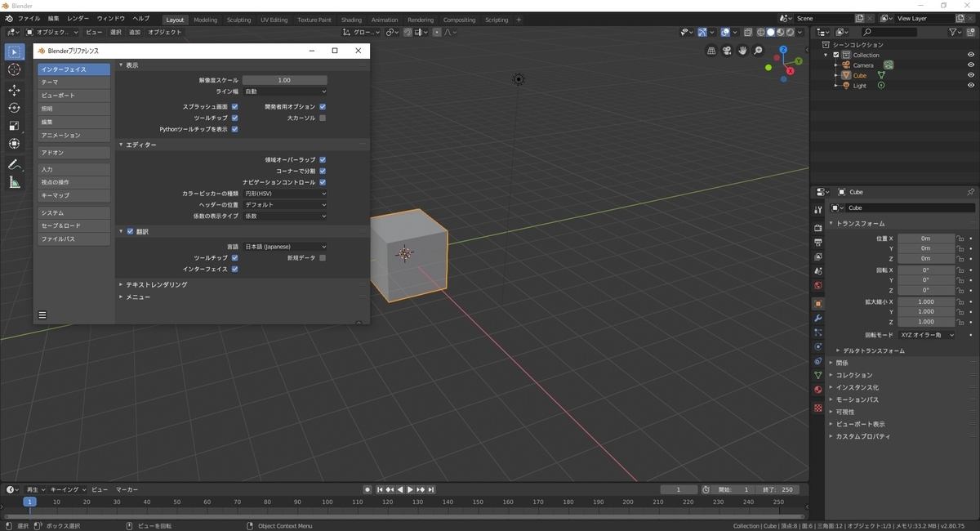The height and width of the screenshot is (531, 980).
Task: Select the Measure tool icon
Action: pos(14,182)
